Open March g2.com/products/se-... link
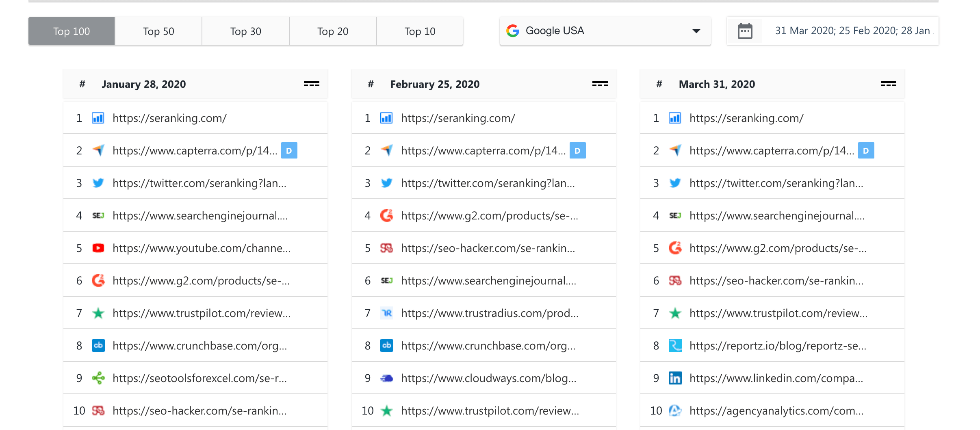 778,248
